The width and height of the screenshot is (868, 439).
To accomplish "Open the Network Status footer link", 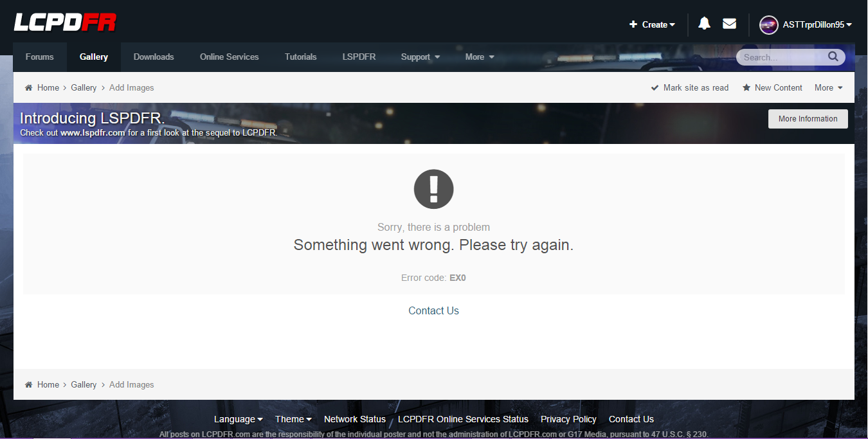I will coord(355,419).
